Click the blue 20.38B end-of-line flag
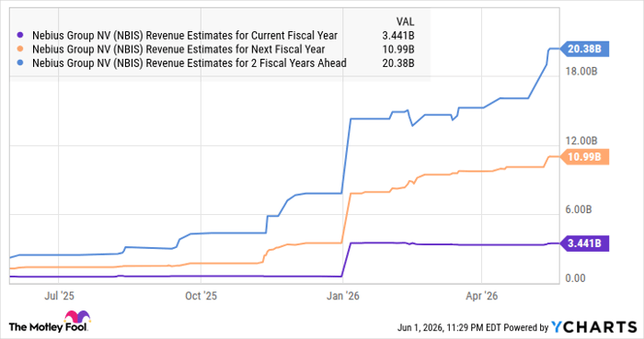This screenshot has width=644, height=339. pyautogui.click(x=585, y=50)
